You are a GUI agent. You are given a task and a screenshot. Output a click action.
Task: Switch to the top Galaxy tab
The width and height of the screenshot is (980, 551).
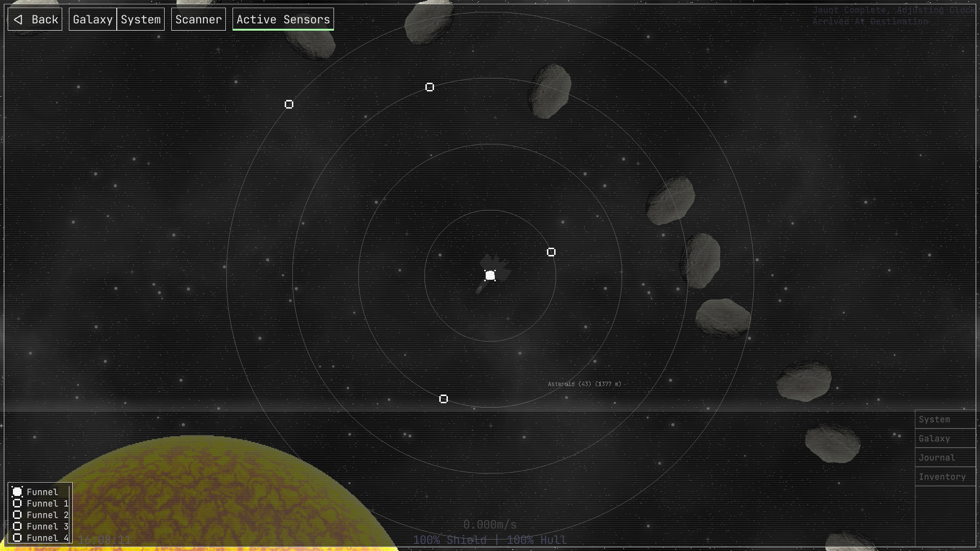pyautogui.click(x=93, y=20)
